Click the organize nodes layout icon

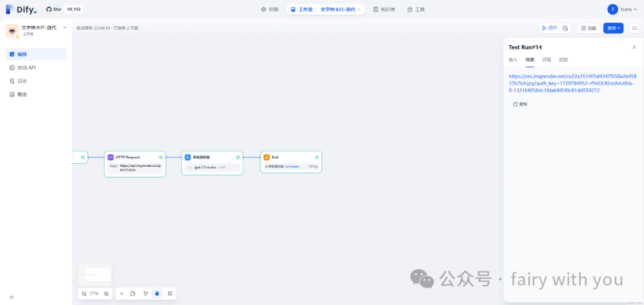point(170,294)
